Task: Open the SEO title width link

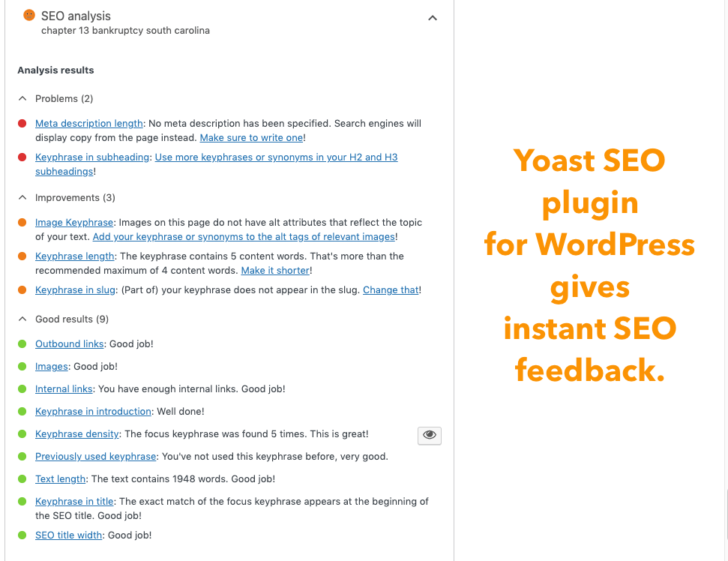Action: coord(69,535)
